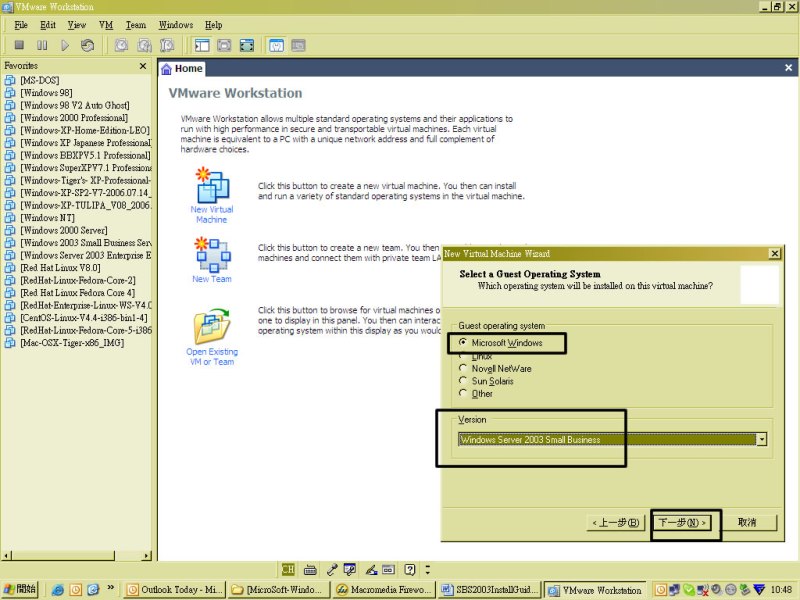Switch to Macromedia Fireworks taskbar button

point(384,590)
